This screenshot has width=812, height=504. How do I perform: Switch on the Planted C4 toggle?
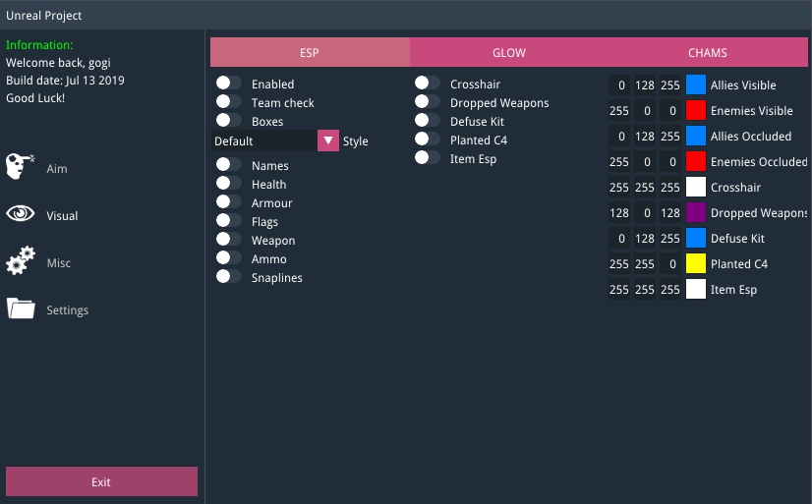pos(428,140)
